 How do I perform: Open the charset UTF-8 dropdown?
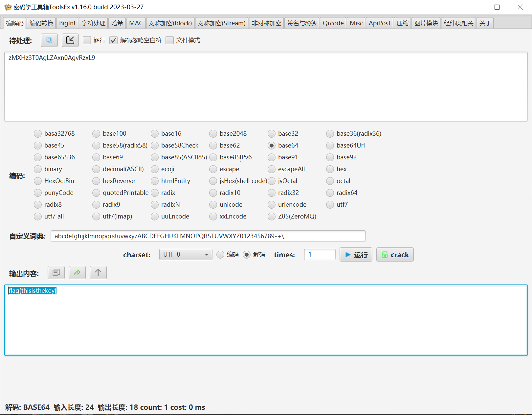point(186,254)
